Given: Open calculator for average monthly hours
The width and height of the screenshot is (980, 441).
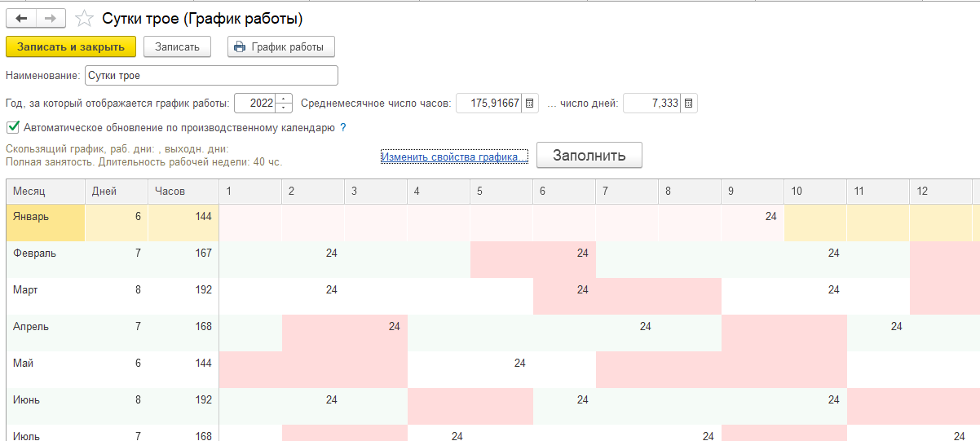Looking at the screenshot, I should tap(530, 104).
